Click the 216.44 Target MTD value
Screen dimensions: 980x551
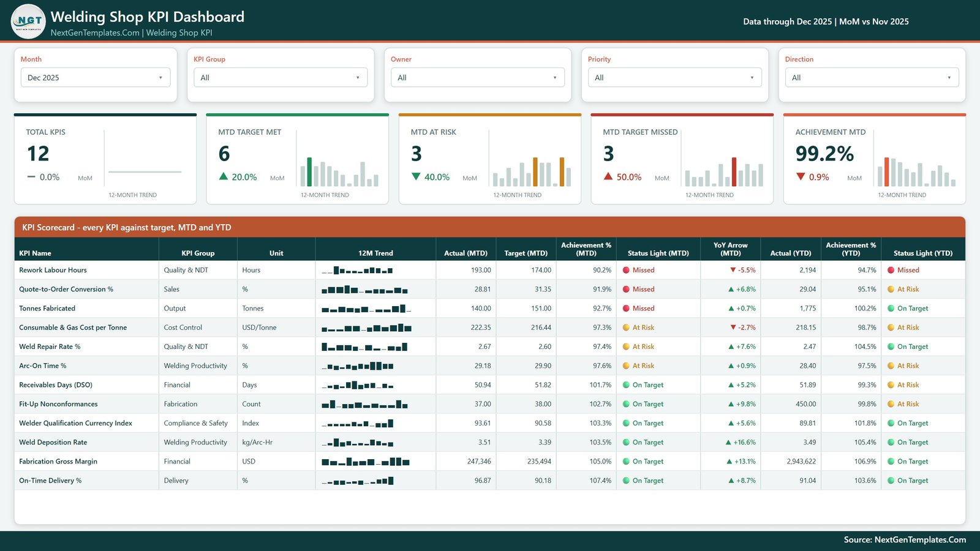[541, 328]
